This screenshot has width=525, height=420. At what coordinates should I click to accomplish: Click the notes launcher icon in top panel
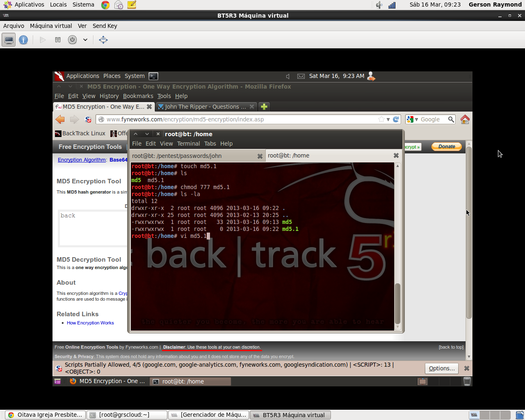point(132,5)
